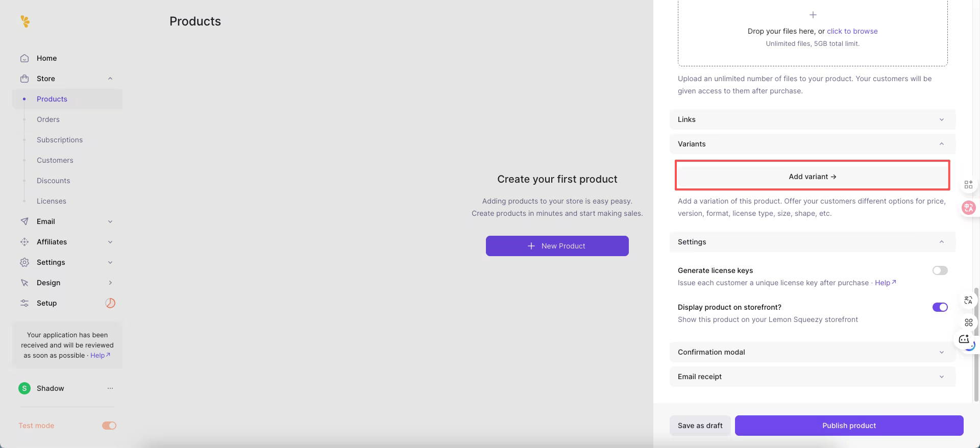
Task: Open Help link beside license keys description
Action: 886,283
